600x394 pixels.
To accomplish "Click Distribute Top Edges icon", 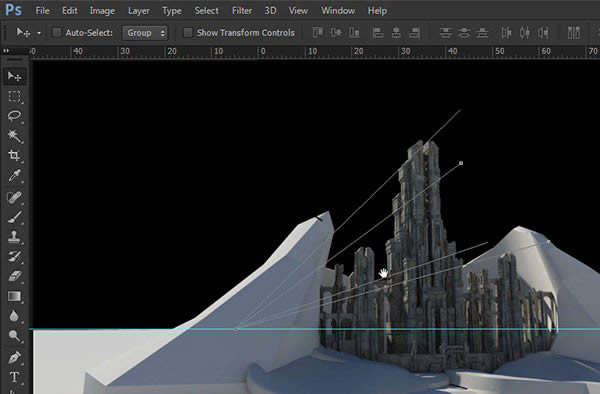I will [x=446, y=33].
